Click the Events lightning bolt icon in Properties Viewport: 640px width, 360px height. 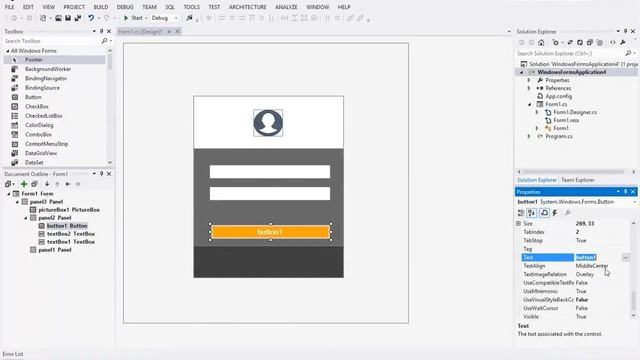click(555, 213)
